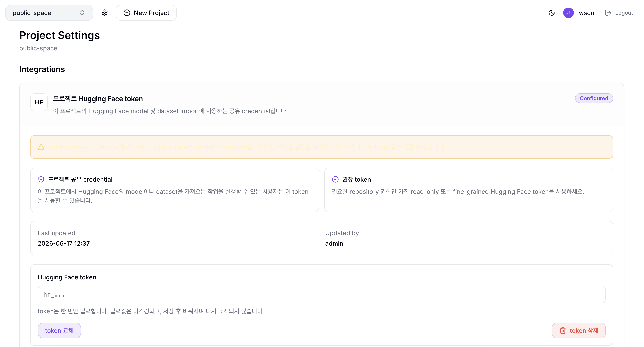Focus the Hugging Face token input field
Screen dimensions: 644x347
321,294
